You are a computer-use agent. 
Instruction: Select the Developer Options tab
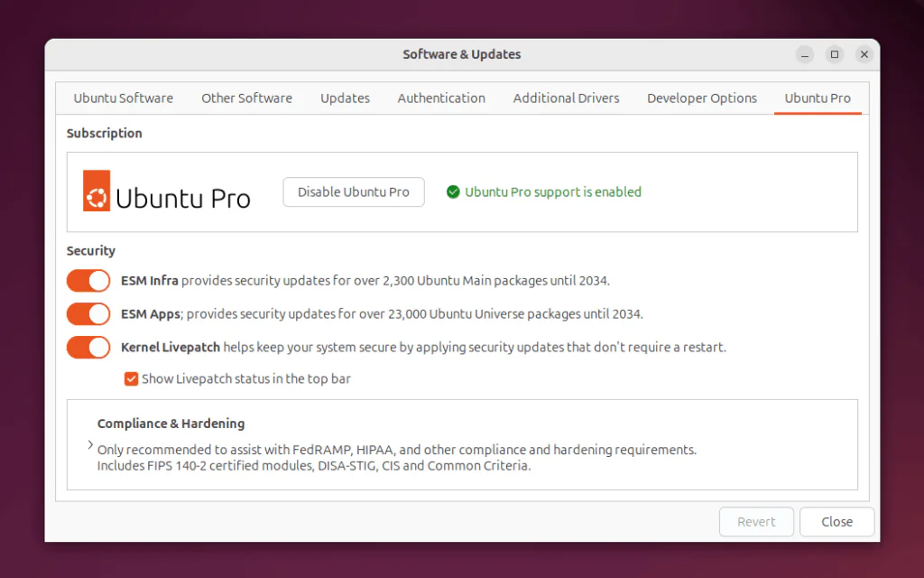pos(702,98)
